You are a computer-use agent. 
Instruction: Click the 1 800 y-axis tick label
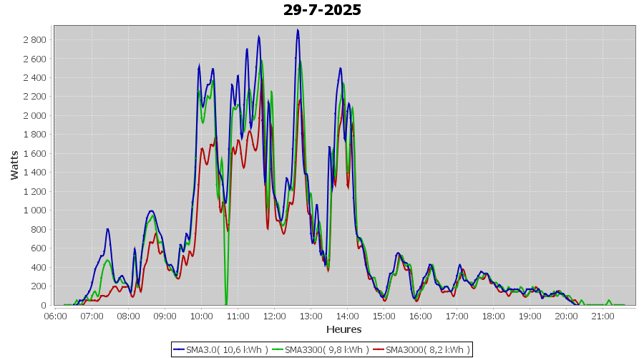tap(35, 135)
